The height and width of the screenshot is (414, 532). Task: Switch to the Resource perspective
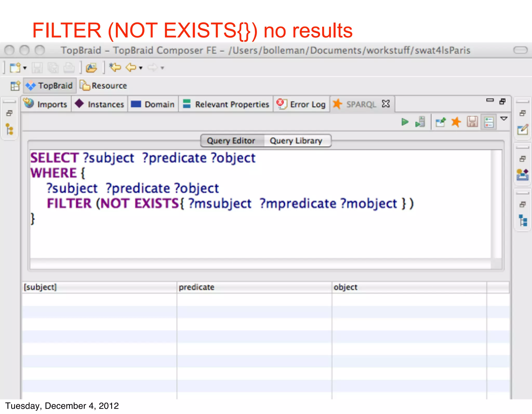103,86
